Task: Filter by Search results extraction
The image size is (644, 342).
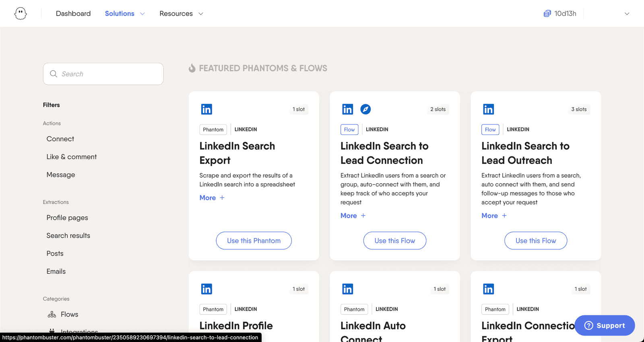Action: (68, 236)
